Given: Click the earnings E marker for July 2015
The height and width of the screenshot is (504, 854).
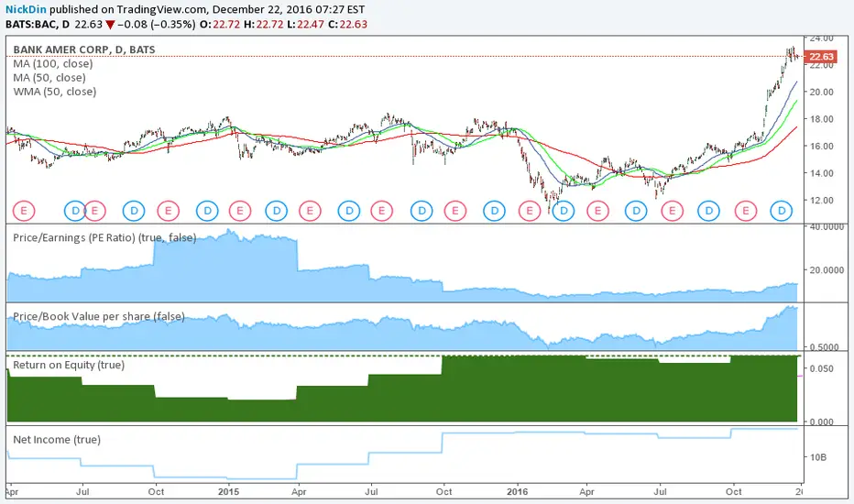Looking at the screenshot, I should click(382, 211).
